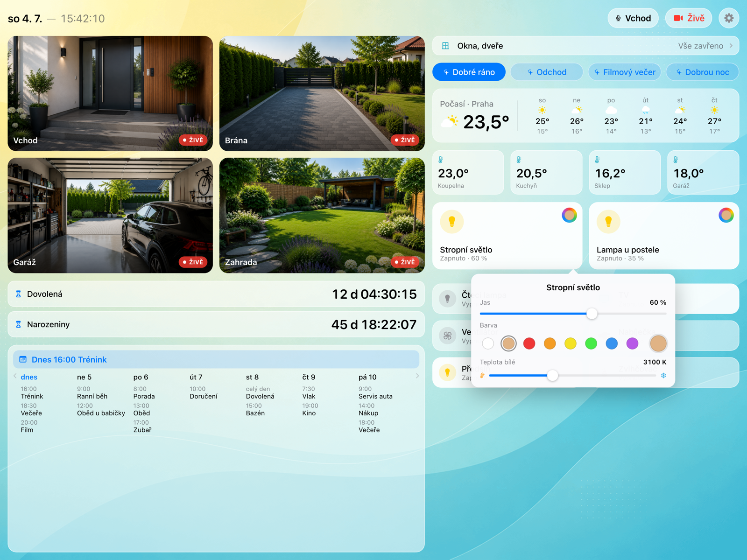The height and width of the screenshot is (560, 747).
Task: Select the dnes column header in calendar
Action: pos(29,377)
